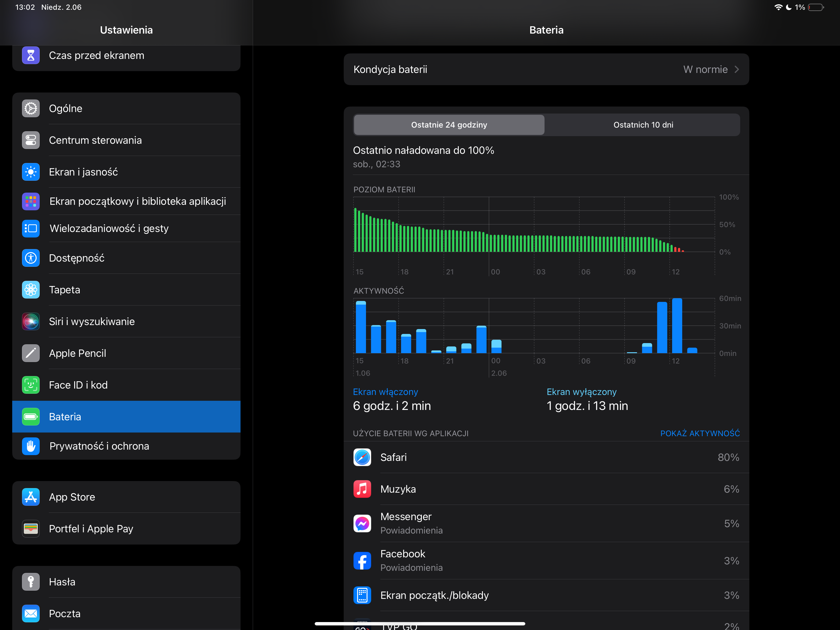
Task: Switch to Ostatnie 24 godziny tab
Action: click(449, 125)
